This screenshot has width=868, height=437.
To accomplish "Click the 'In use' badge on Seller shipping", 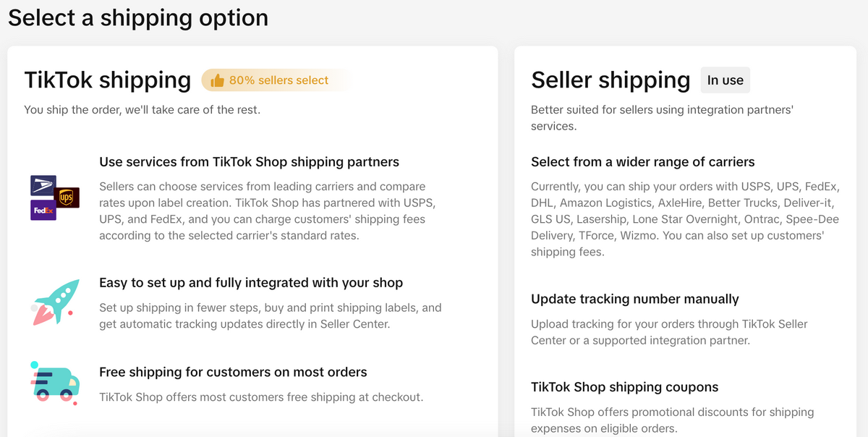I will pos(726,80).
